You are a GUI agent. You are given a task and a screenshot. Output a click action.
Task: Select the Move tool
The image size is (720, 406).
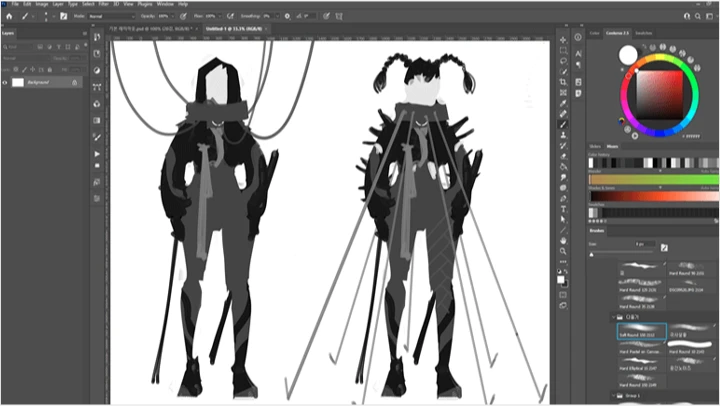click(x=563, y=40)
